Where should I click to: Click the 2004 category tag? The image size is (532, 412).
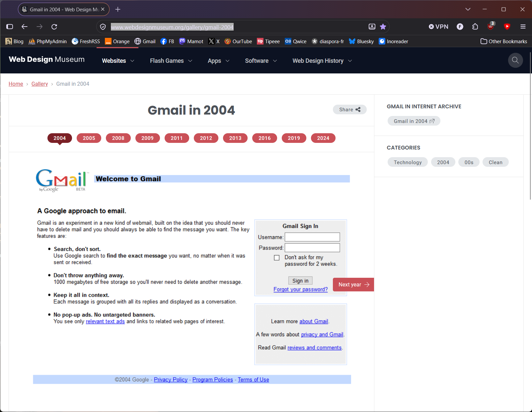pyautogui.click(x=443, y=162)
